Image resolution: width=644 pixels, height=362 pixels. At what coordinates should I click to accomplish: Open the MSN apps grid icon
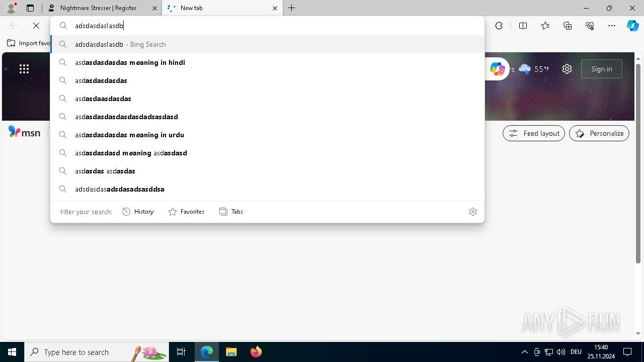[x=24, y=69]
